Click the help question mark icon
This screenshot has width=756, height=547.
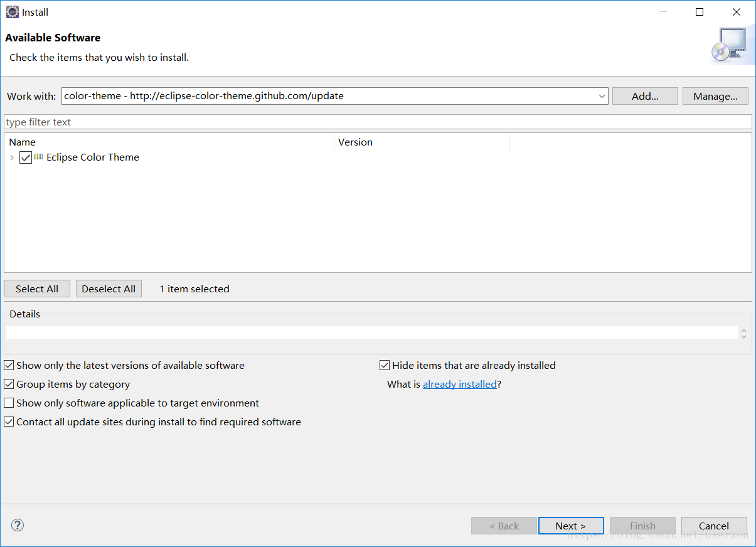18,525
